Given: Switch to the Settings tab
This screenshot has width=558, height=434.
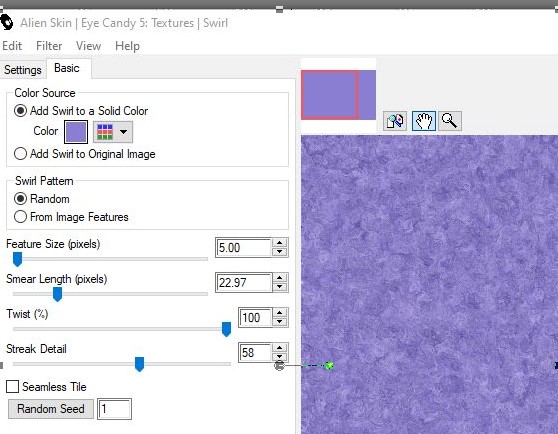Looking at the screenshot, I should (x=23, y=70).
